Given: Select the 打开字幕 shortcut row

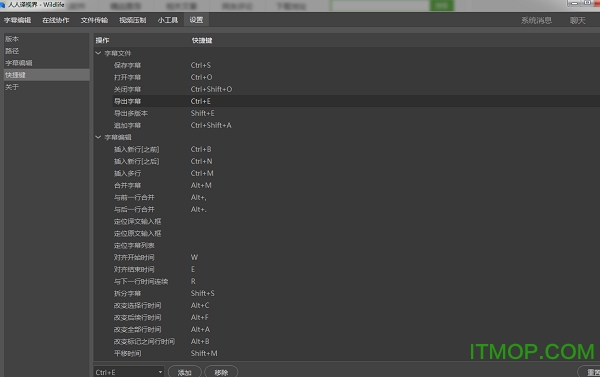Looking at the screenshot, I should point(347,77).
